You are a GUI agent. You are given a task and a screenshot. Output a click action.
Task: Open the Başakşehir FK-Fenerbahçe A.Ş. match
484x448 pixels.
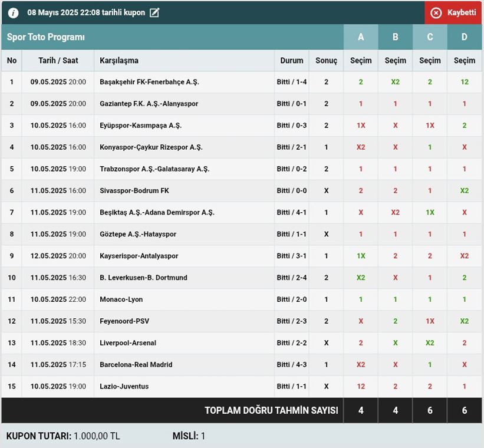149,82
